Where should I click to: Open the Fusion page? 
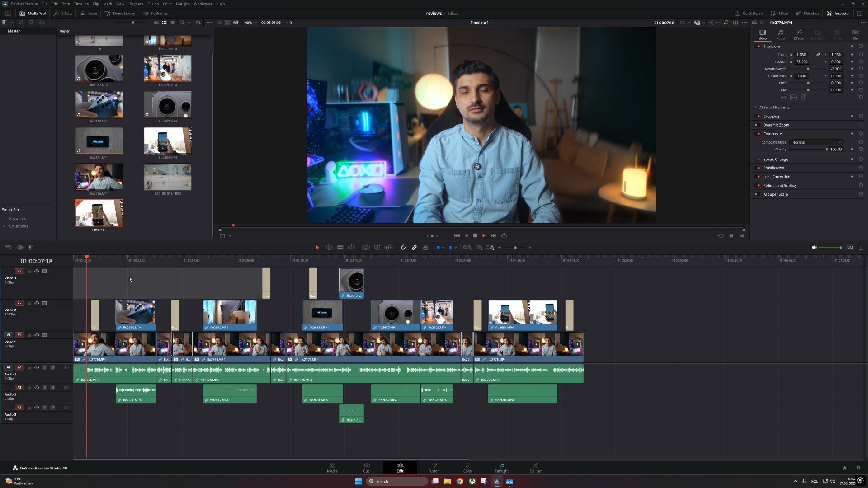(x=434, y=468)
